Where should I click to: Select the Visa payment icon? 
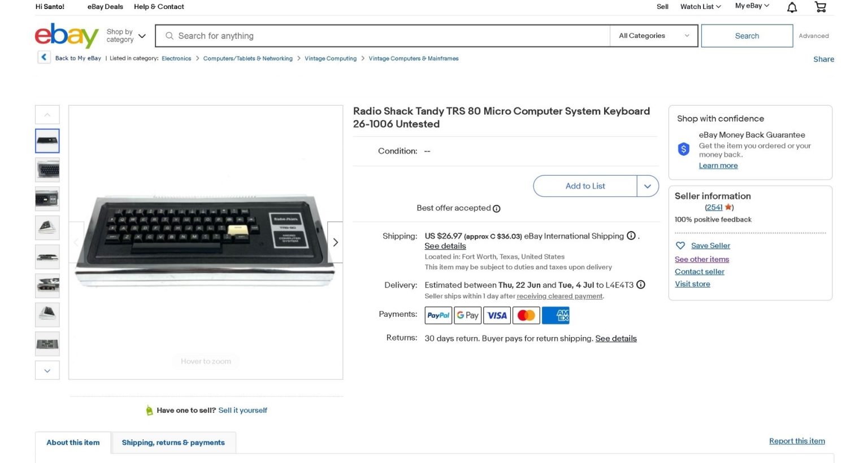click(497, 315)
